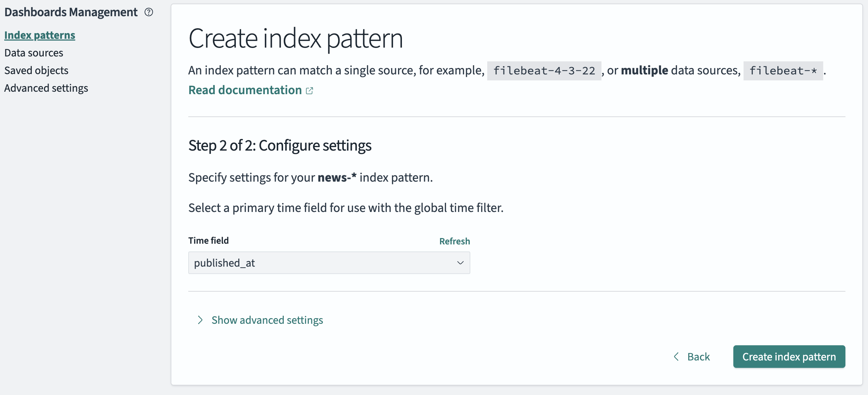Click the left chevron icon before Back
This screenshot has height=395, width=868.
point(676,357)
